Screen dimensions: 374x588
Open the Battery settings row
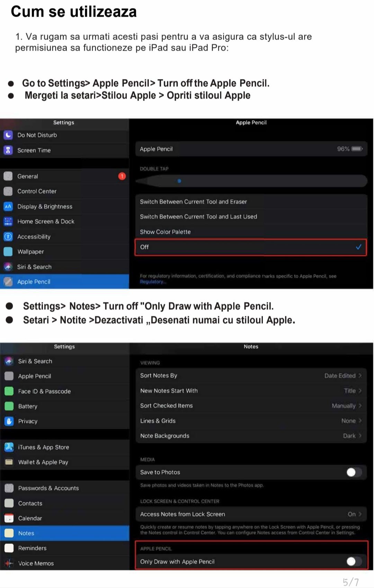click(65, 406)
